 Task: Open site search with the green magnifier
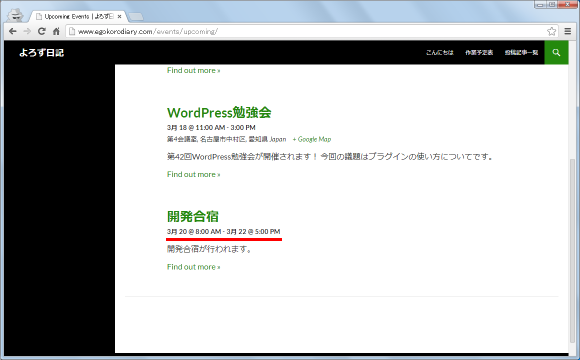coord(556,53)
